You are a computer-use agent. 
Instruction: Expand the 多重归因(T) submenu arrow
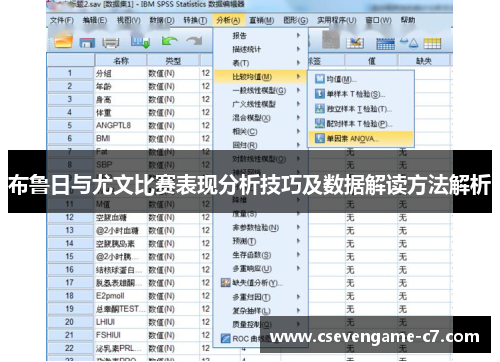(298, 296)
